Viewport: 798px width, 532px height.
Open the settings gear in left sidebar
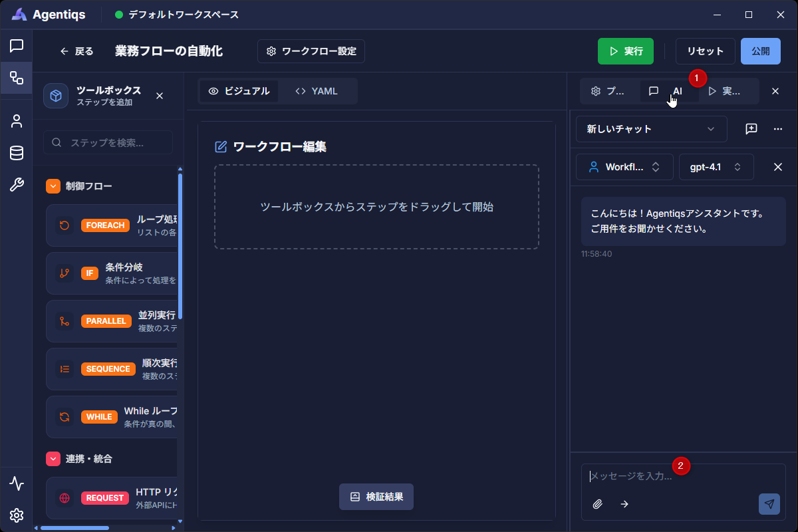tap(17, 515)
